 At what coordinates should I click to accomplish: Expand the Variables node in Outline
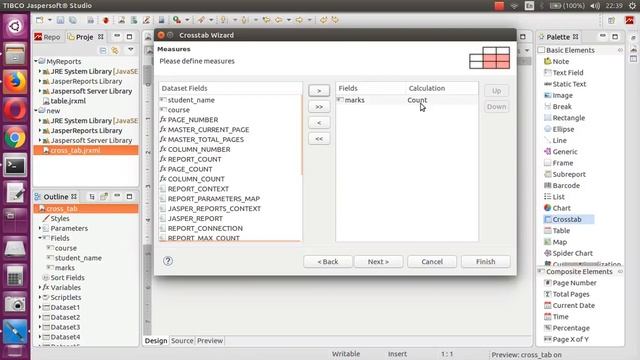click(x=40, y=287)
